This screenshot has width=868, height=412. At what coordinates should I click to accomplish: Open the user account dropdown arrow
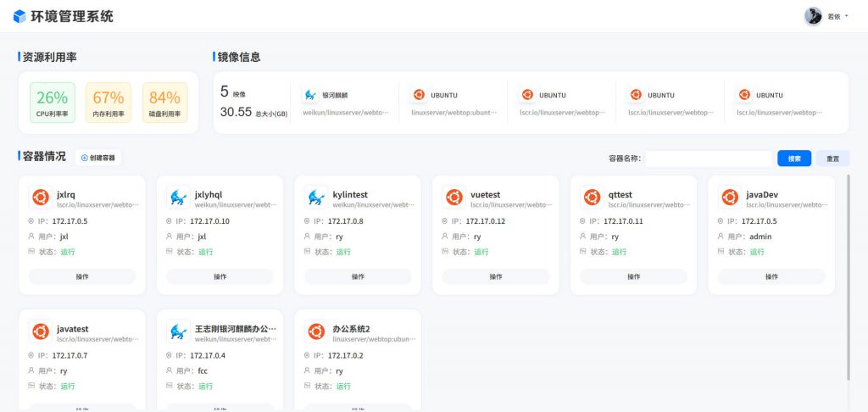click(846, 15)
